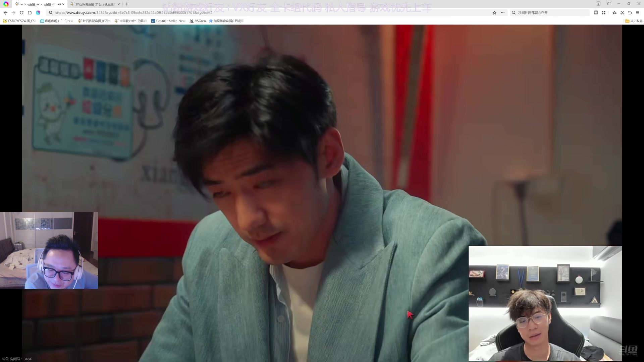This screenshot has width=644, height=362.
Task: Open the 炉石传说直播 bookmark
Action: pos(94,21)
